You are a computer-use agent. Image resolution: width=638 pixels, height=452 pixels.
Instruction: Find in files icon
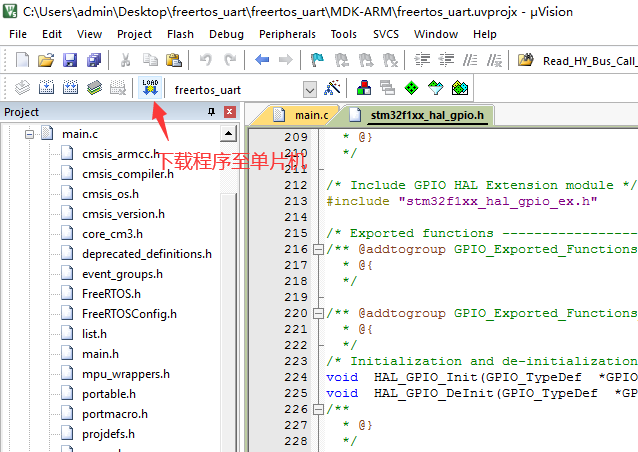tap(525, 60)
